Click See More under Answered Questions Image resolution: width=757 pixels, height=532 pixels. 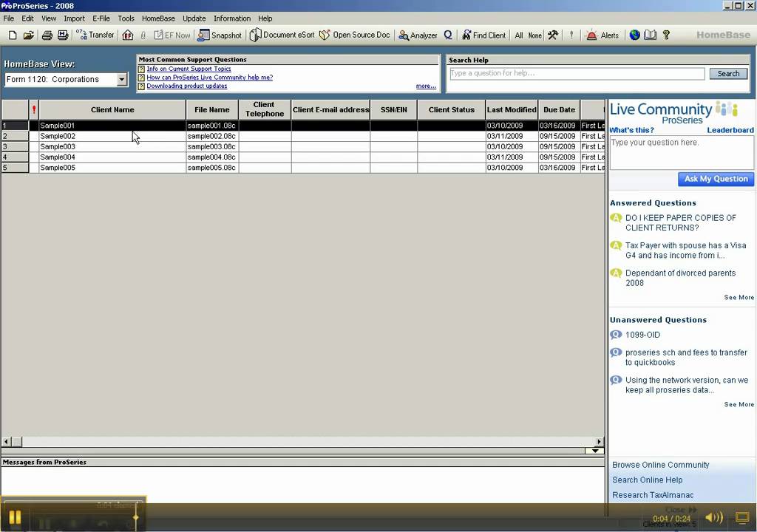pos(739,297)
